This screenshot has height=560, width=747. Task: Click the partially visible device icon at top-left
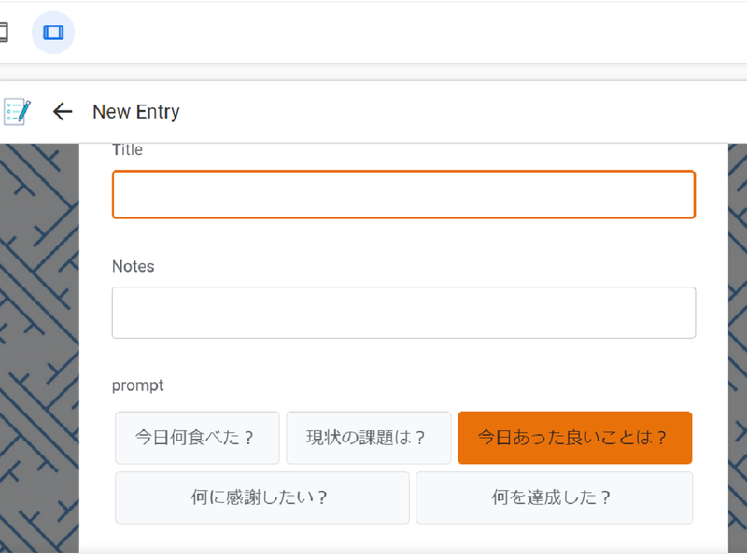tap(3, 33)
